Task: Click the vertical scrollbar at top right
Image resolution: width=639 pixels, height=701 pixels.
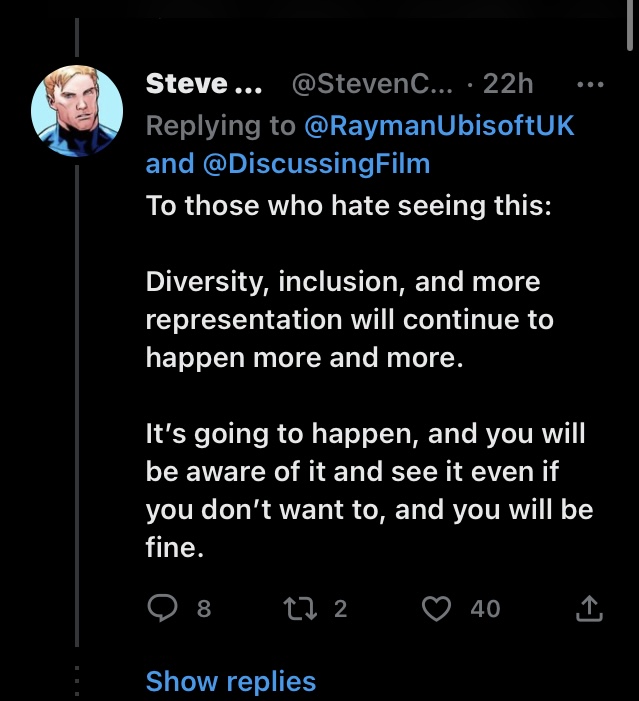Action: (630, 25)
